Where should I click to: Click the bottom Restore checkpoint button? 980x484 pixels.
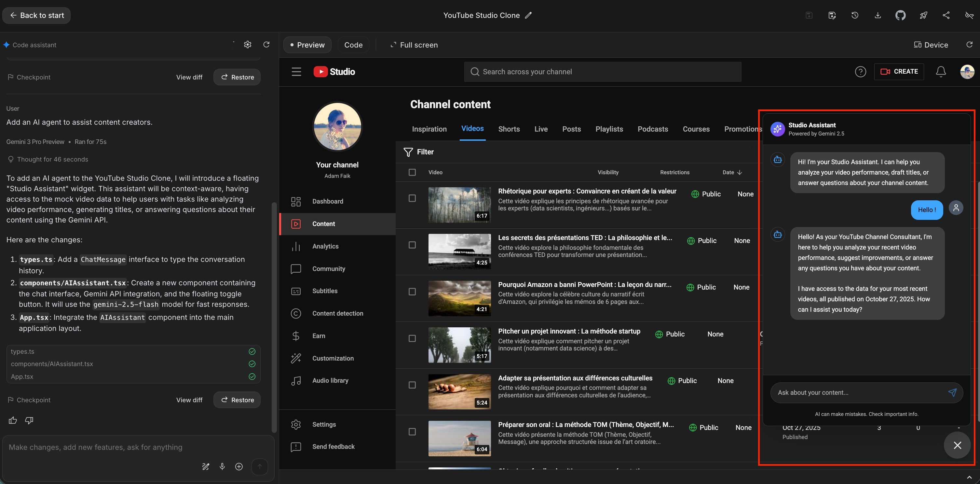tap(237, 400)
